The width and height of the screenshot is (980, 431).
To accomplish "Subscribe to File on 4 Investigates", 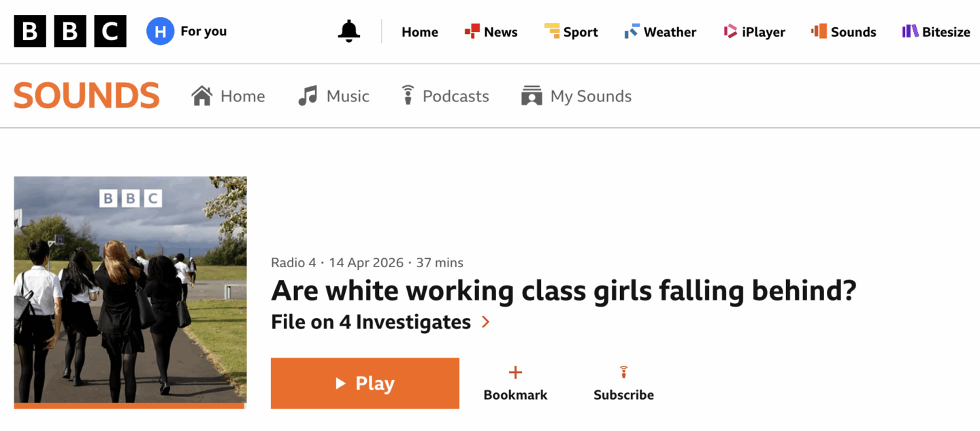I will click(623, 383).
